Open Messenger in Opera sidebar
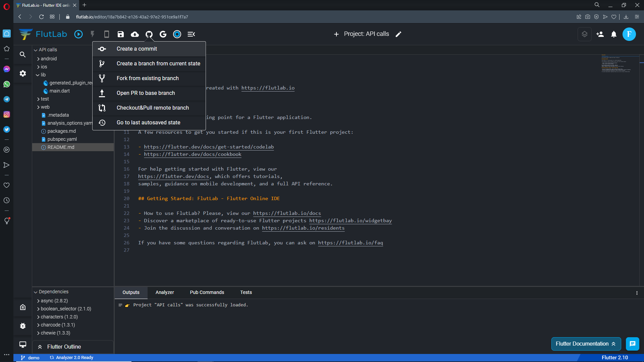The width and height of the screenshot is (644, 362). click(x=7, y=69)
